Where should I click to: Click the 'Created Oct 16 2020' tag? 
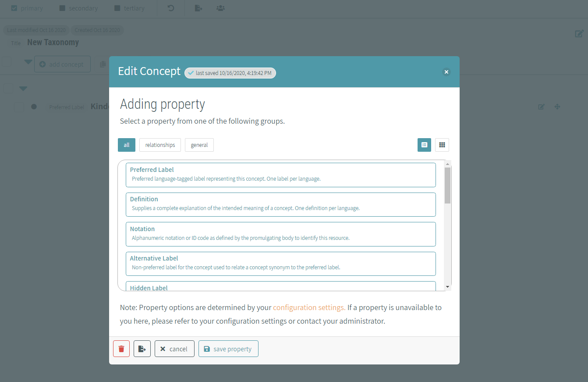tap(97, 30)
